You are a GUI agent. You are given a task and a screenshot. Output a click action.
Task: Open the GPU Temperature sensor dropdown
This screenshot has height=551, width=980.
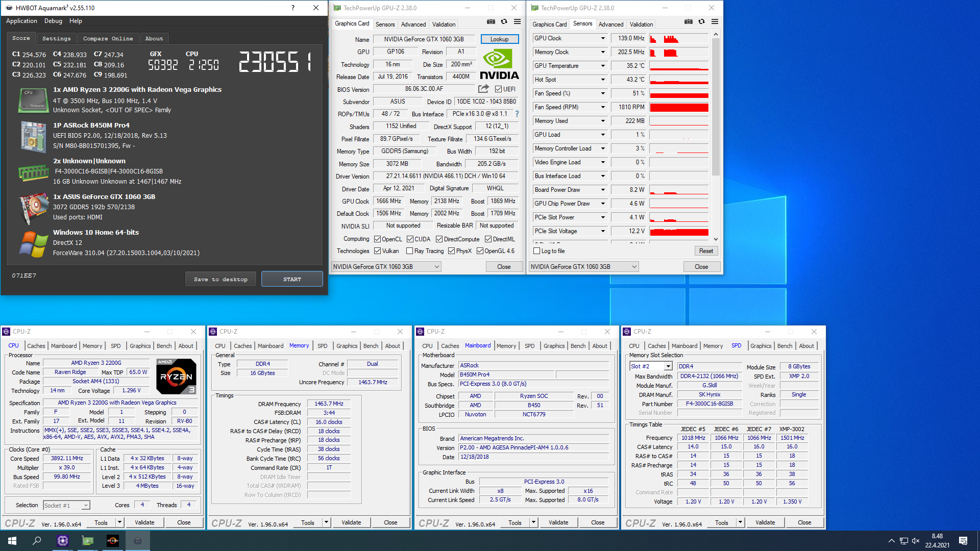pos(603,66)
